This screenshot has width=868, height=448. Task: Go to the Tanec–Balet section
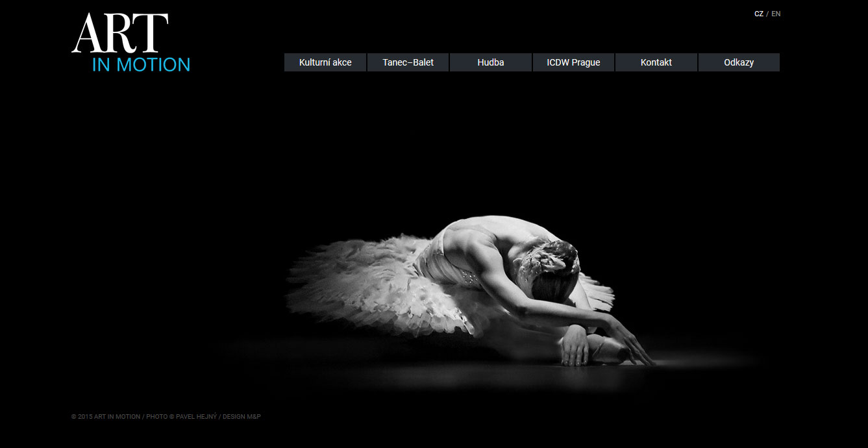(x=408, y=62)
